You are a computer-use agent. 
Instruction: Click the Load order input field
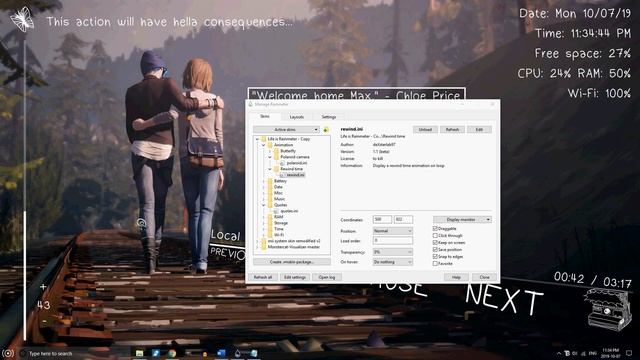[x=393, y=241]
